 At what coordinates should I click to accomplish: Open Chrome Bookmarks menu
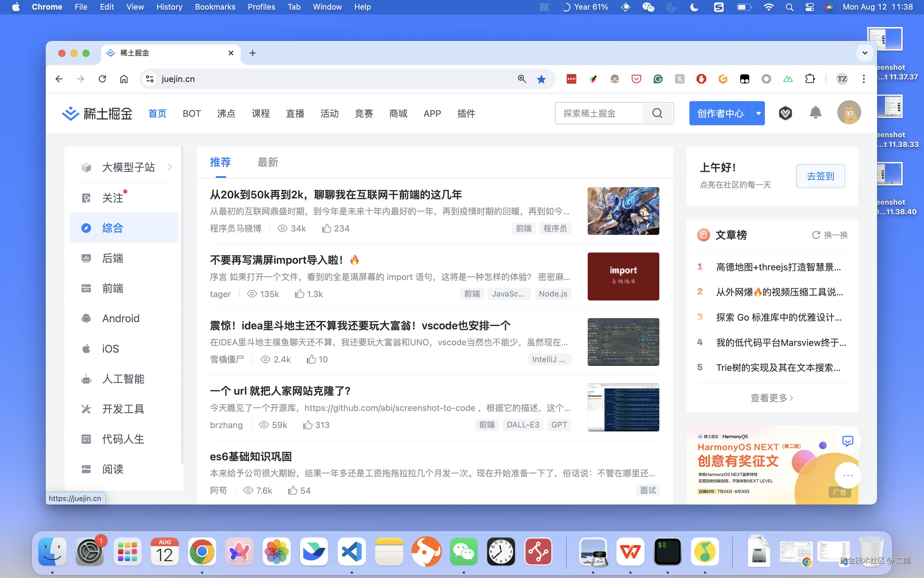tap(215, 7)
